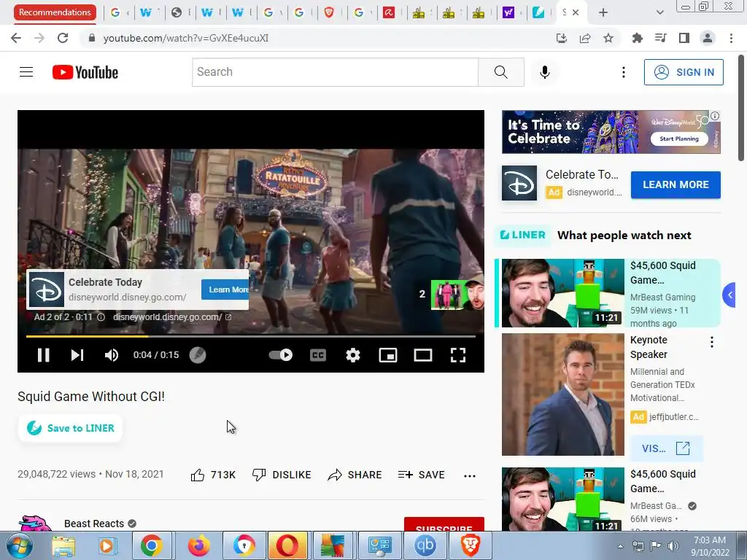The height and width of the screenshot is (560, 747).
Task: Open the media control queue icon
Action: 660,38
